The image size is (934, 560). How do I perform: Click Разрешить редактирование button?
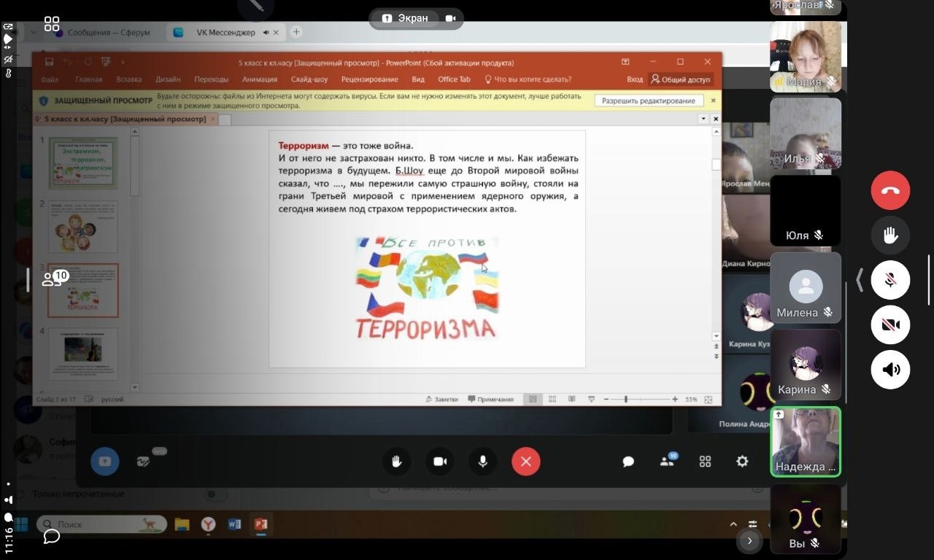pyautogui.click(x=649, y=101)
